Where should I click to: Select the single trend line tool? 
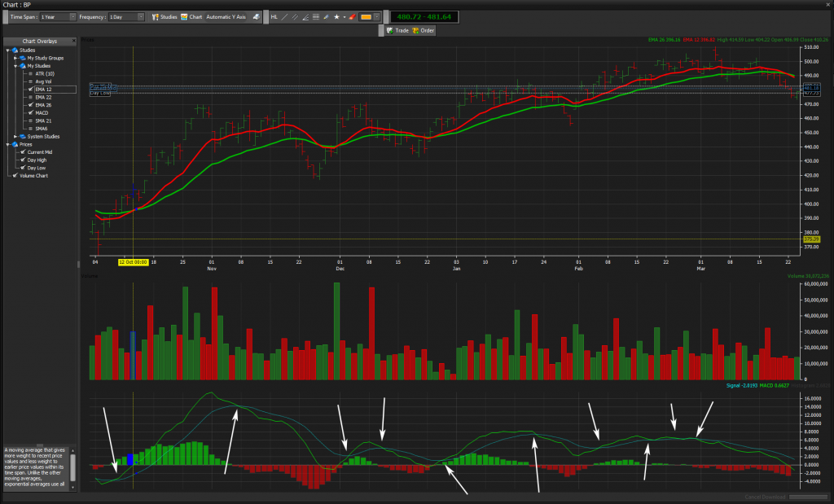285,16
